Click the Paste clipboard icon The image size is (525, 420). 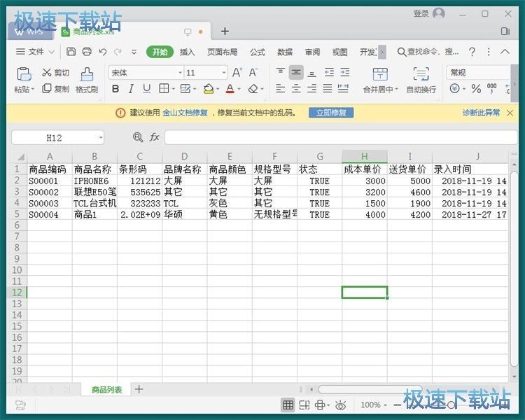click(x=24, y=74)
